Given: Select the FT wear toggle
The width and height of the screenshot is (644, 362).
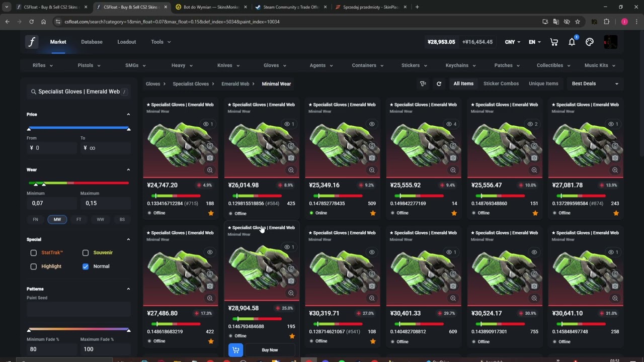Looking at the screenshot, I should tap(78, 219).
